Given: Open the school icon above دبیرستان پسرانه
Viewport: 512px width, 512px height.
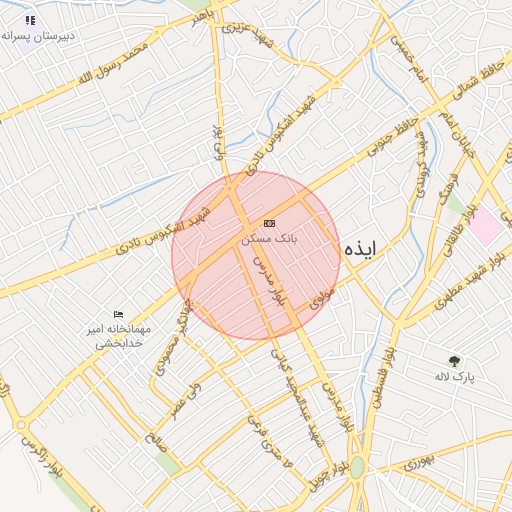Looking at the screenshot, I should (30, 21).
